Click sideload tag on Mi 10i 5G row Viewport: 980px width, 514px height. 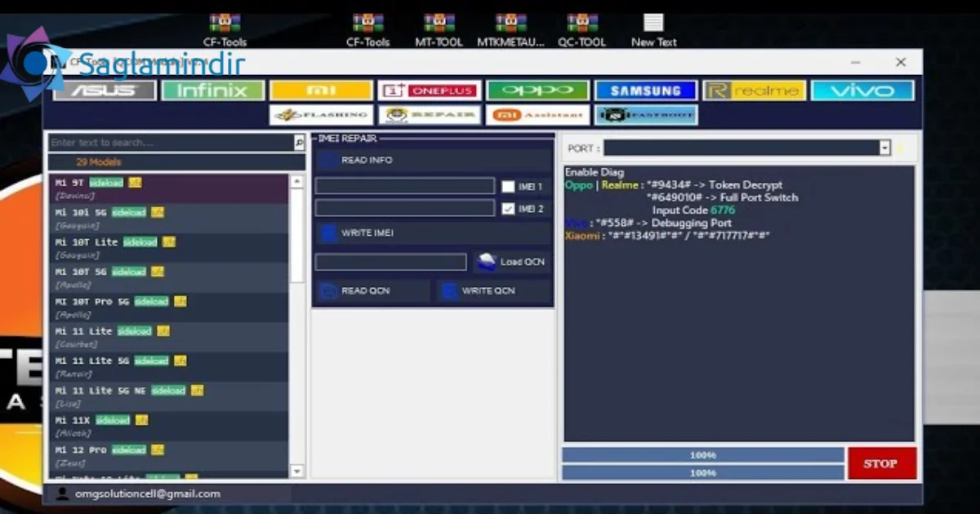coord(129,212)
